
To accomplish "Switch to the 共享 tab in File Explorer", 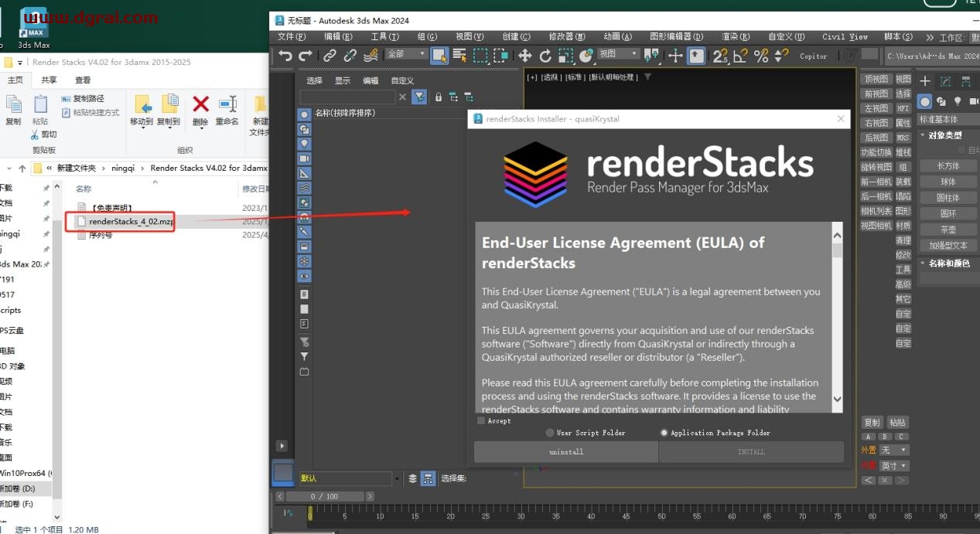I will tap(49, 80).
